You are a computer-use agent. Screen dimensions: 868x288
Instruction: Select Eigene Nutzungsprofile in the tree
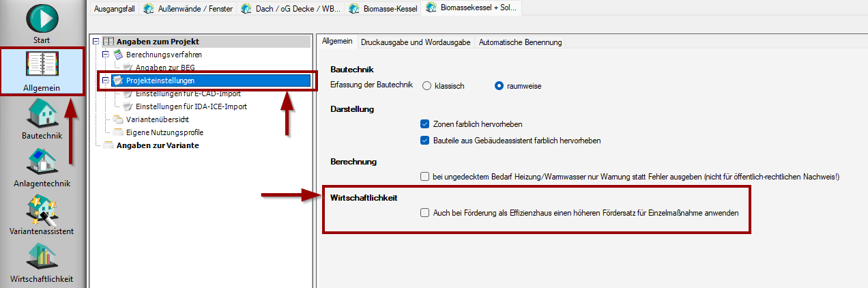(x=164, y=132)
